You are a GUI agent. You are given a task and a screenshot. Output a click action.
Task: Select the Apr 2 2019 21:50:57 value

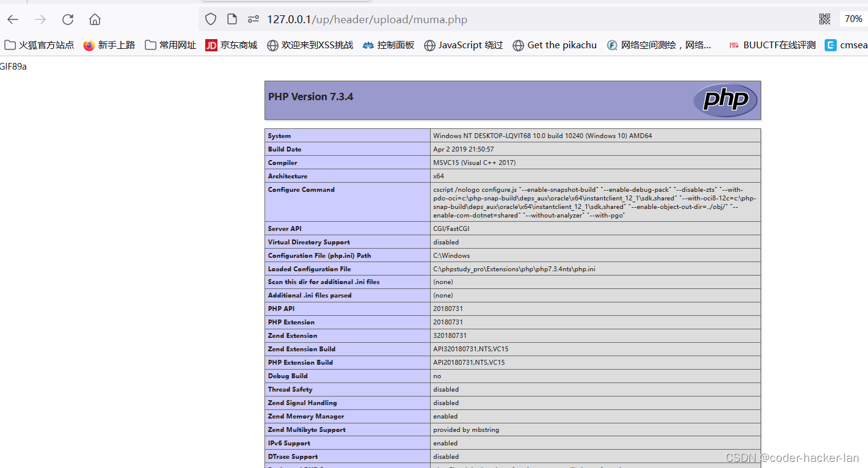[464, 149]
